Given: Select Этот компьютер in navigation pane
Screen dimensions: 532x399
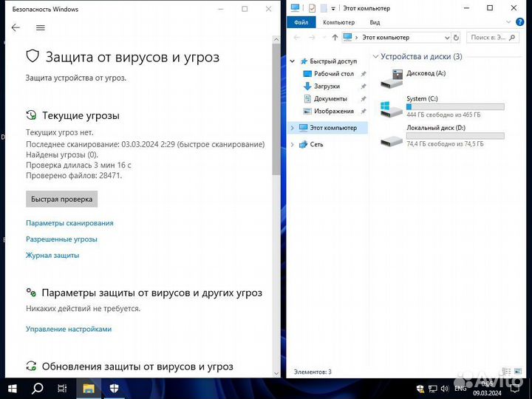Looking at the screenshot, I should [x=333, y=128].
